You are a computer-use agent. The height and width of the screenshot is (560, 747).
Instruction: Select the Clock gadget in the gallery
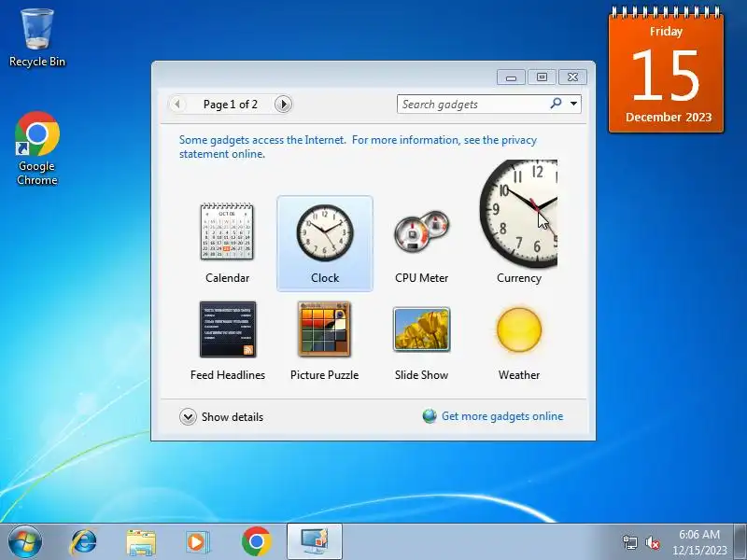[325, 243]
